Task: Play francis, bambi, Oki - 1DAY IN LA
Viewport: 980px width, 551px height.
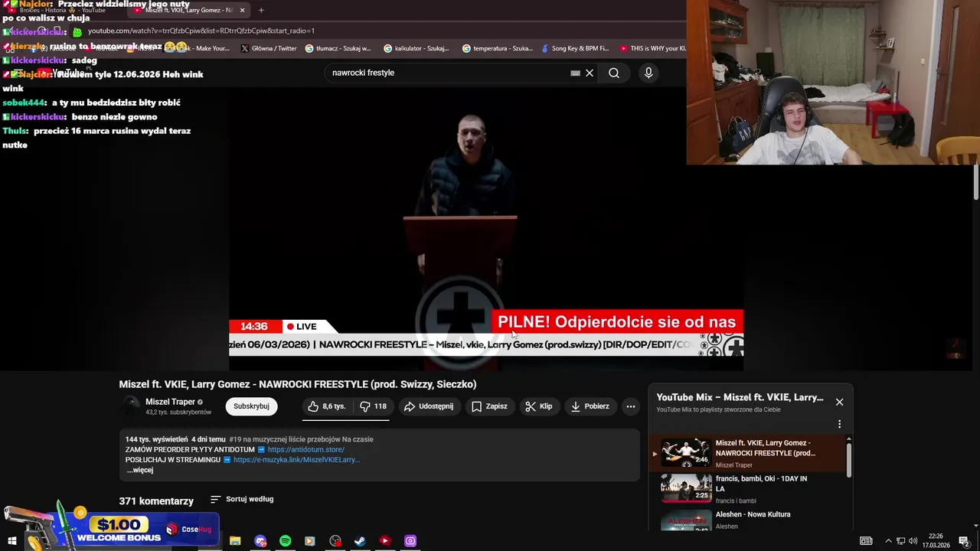Action: pyautogui.click(x=749, y=488)
